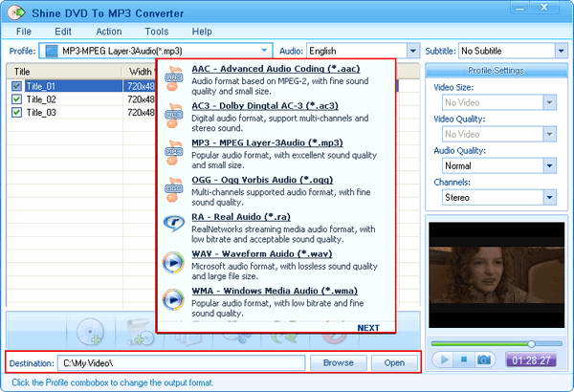574x392 pixels.
Task: Click the AC3 Dolby Digital format icon
Action: (173, 116)
